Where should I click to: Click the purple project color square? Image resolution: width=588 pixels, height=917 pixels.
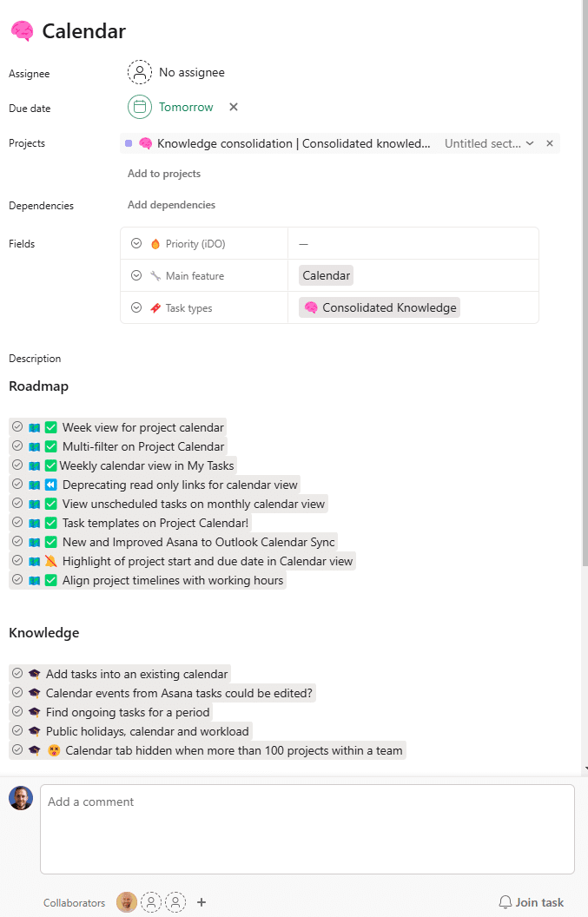tap(129, 143)
